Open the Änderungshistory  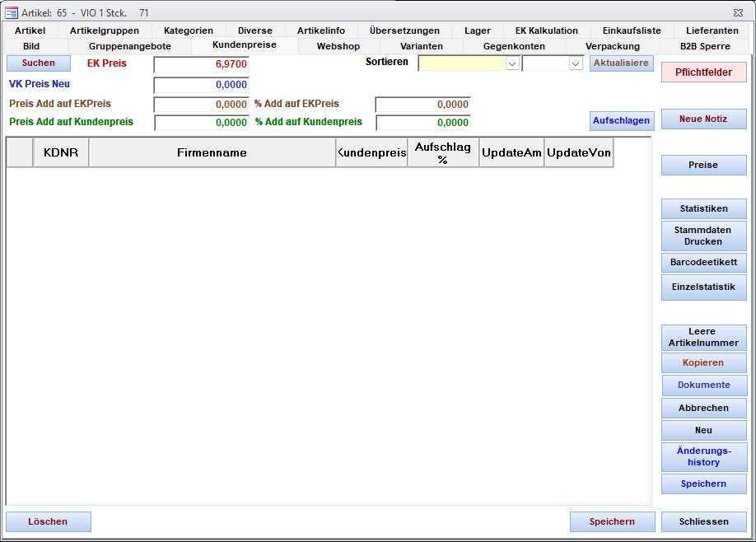click(703, 456)
